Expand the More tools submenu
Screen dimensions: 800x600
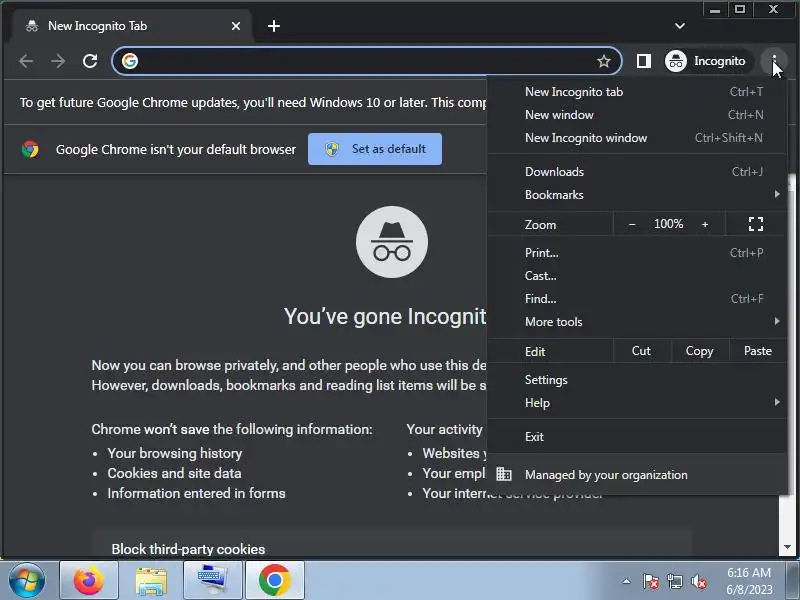(637, 322)
